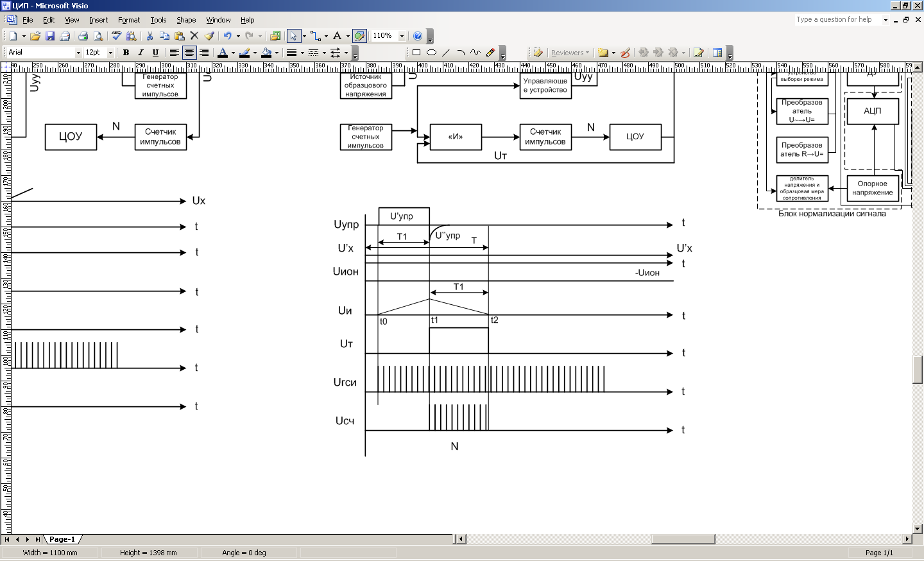
Task: Open the Reviewers dropdown
Action: [570, 53]
